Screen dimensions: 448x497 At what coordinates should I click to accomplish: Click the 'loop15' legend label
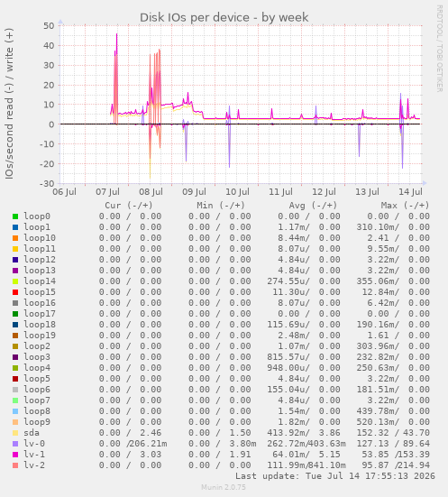point(40,292)
